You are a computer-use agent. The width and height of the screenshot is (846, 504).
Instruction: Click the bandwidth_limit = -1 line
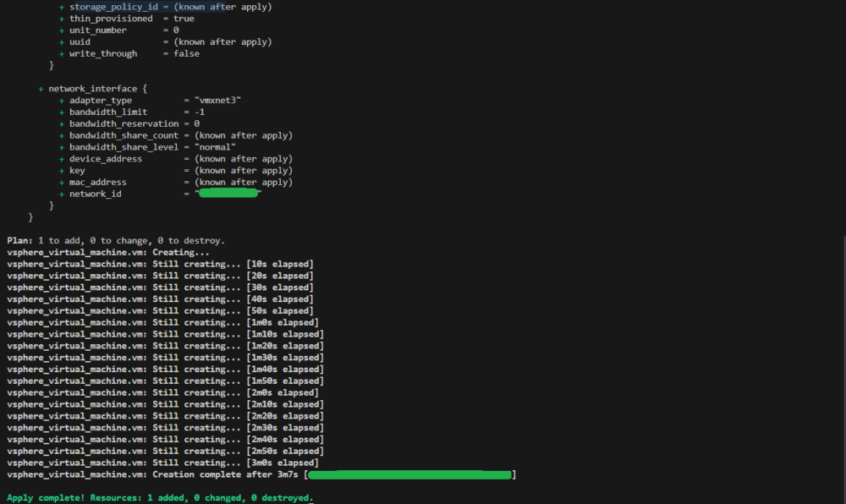127,111
